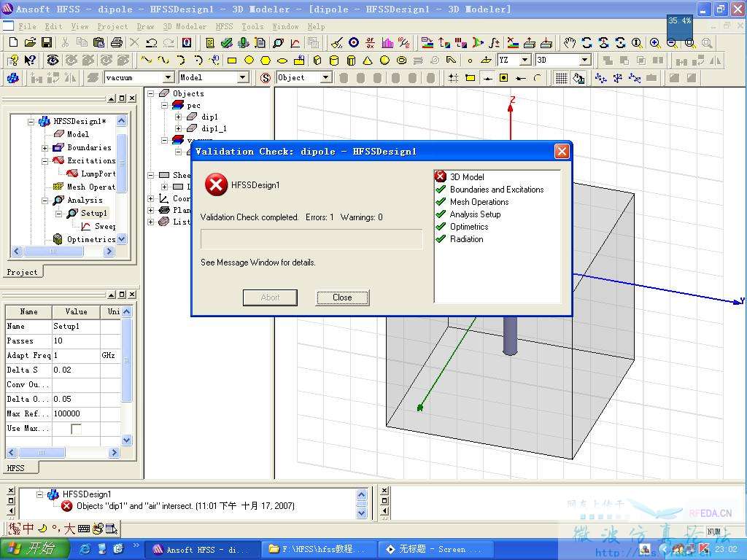Open the YZ drawing plane dropdown
The height and width of the screenshot is (560, 747).
[525, 60]
